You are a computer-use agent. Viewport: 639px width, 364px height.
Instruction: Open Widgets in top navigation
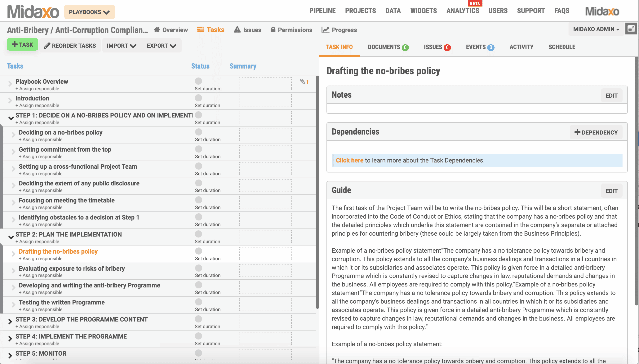pyautogui.click(x=424, y=11)
